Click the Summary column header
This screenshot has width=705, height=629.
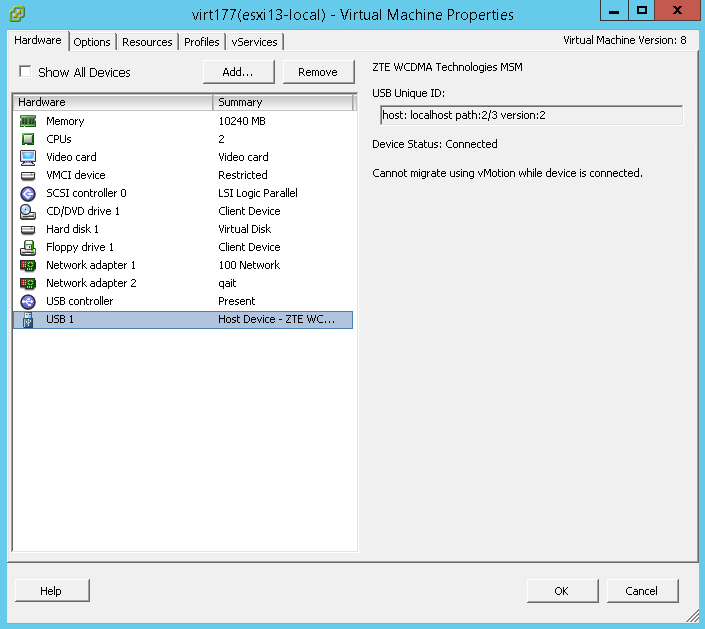[x=283, y=102]
